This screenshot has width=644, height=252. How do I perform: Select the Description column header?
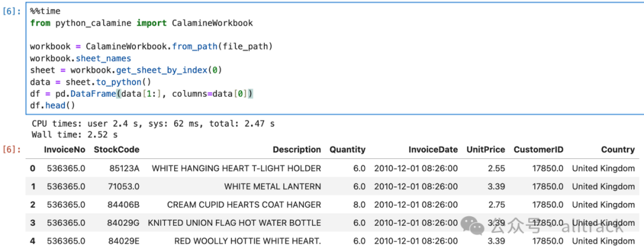pos(296,150)
